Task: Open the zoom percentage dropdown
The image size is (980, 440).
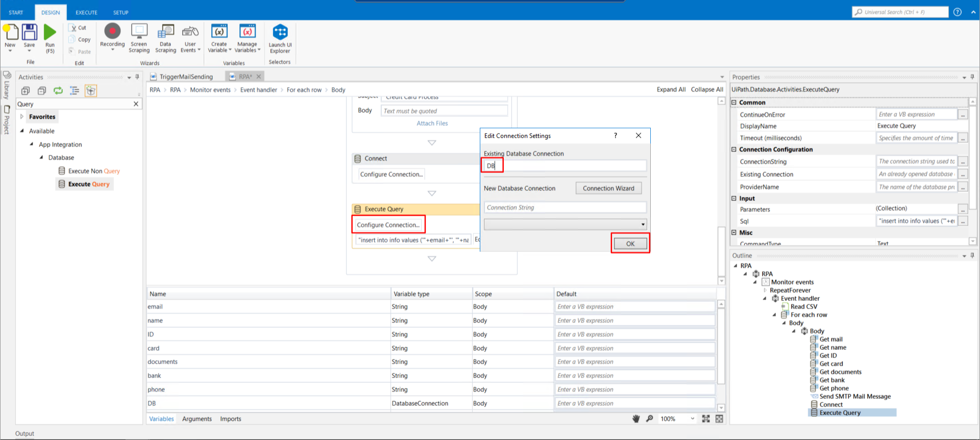Action: tap(692, 419)
